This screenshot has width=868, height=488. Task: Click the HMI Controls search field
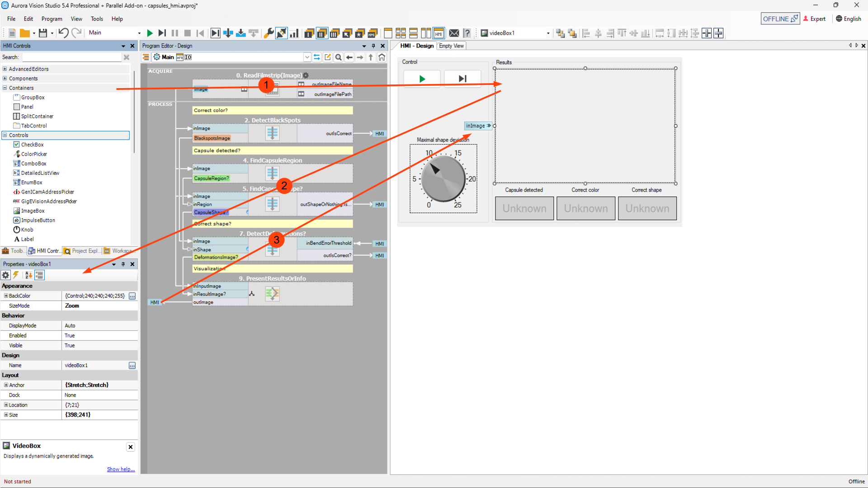point(72,57)
